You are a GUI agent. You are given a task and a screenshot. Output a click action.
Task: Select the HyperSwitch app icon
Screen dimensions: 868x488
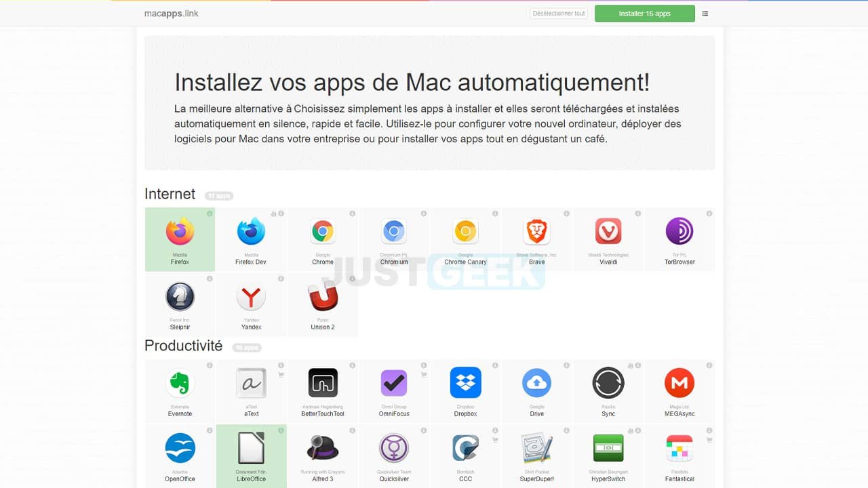[608, 449]
